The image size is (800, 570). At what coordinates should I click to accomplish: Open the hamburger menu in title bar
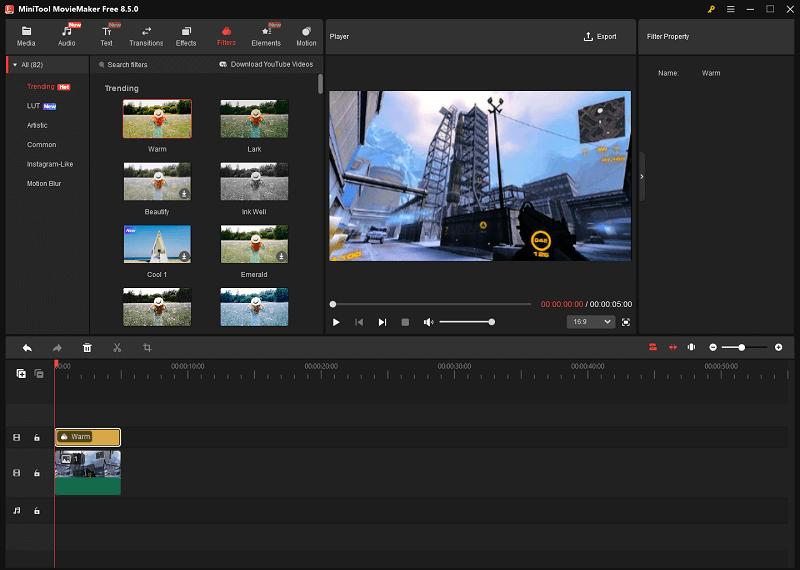(731, 9)
